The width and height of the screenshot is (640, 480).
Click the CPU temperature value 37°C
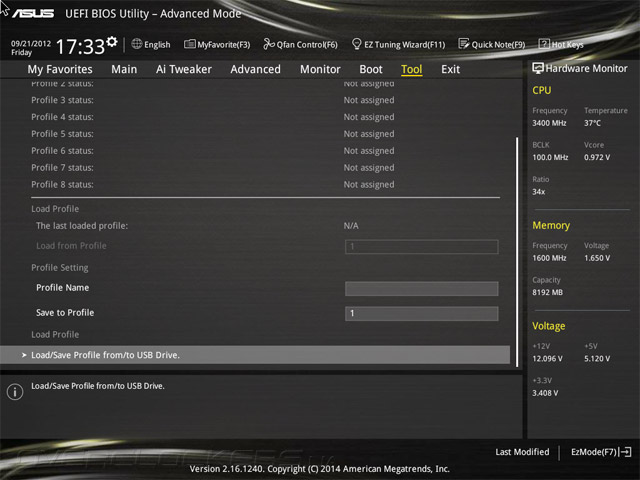point(592,123)
